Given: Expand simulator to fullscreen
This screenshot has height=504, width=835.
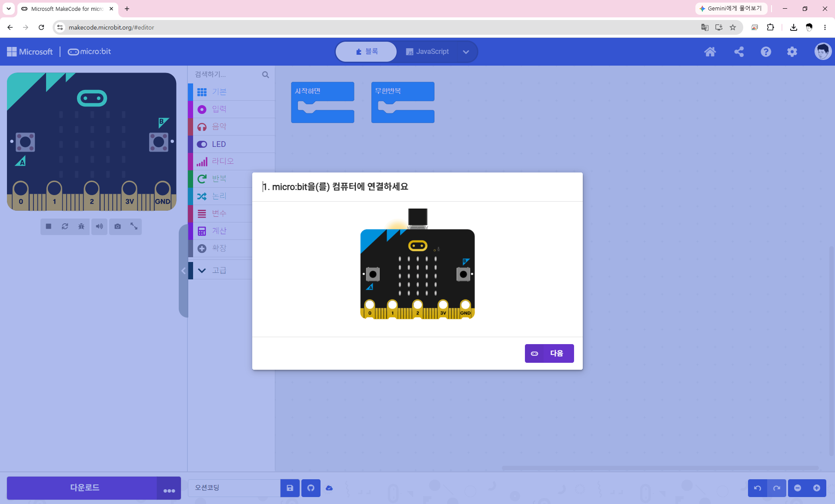Looking at the screenshot, I should click(134, 226).
